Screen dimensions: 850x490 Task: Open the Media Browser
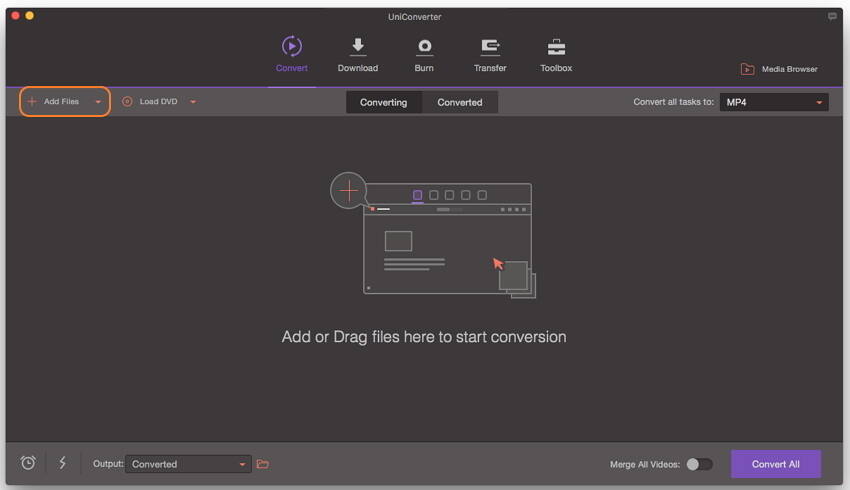tap(778, 69)
